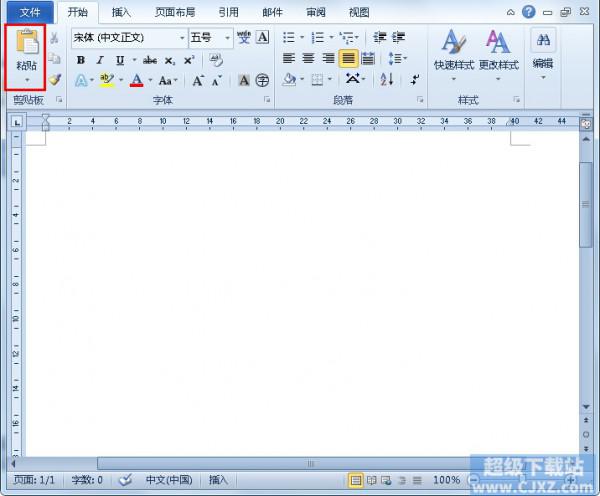The width and height of the screenshot is (600, 496).
Task: Switch to the Mailings tab
Action: [x=272, y=13]
